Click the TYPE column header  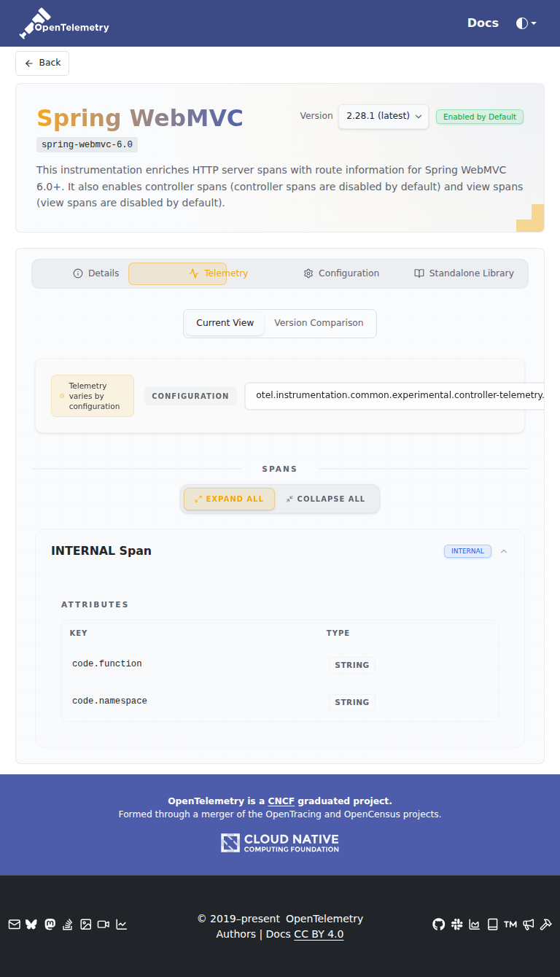coord(338,633)
